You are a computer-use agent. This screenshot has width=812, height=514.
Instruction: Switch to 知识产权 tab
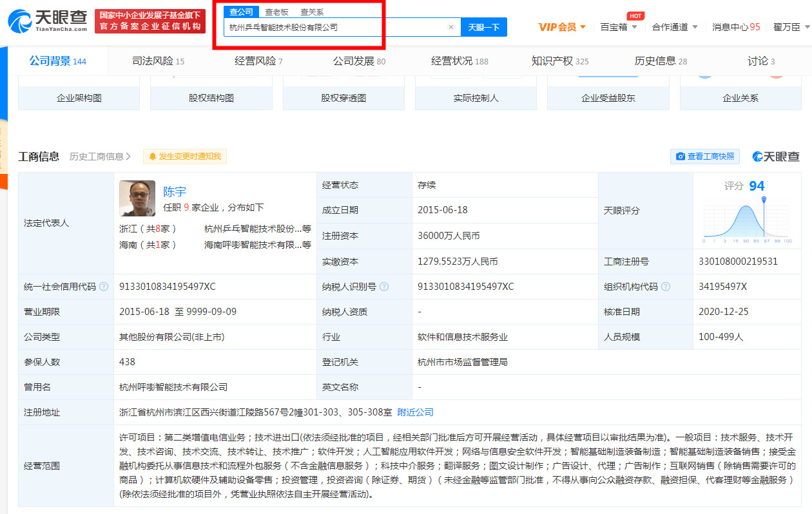coord(560,61)
